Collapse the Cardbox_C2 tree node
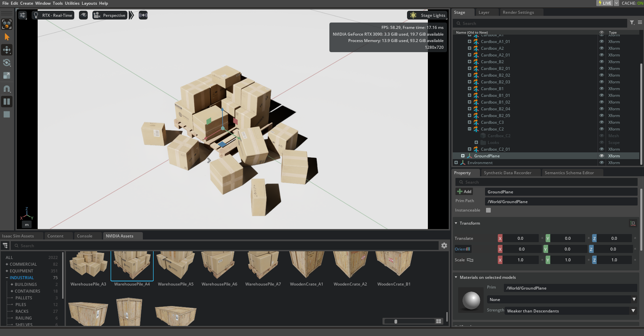Screen dimensions: 644x336 pos(470,129)
